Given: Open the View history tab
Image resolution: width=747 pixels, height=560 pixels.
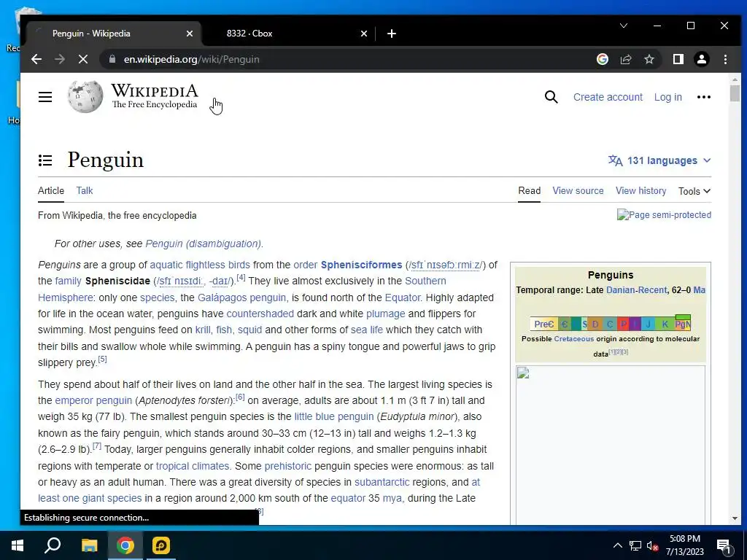Looking at the screenshot, I should (x=640, y=190).
